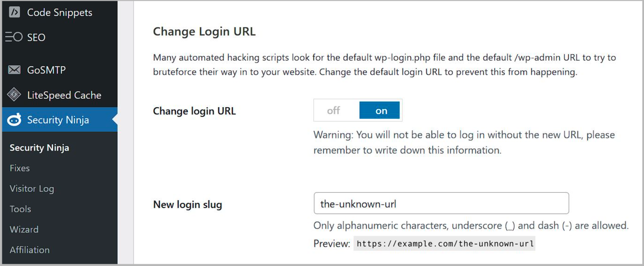644x266 pixels.
Task: Click the New login slug text field
Action: tap(441, 204)
